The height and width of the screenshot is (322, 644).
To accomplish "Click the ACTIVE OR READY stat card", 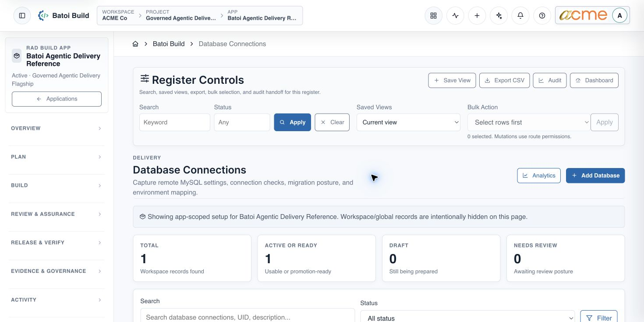I will (316, 258).
